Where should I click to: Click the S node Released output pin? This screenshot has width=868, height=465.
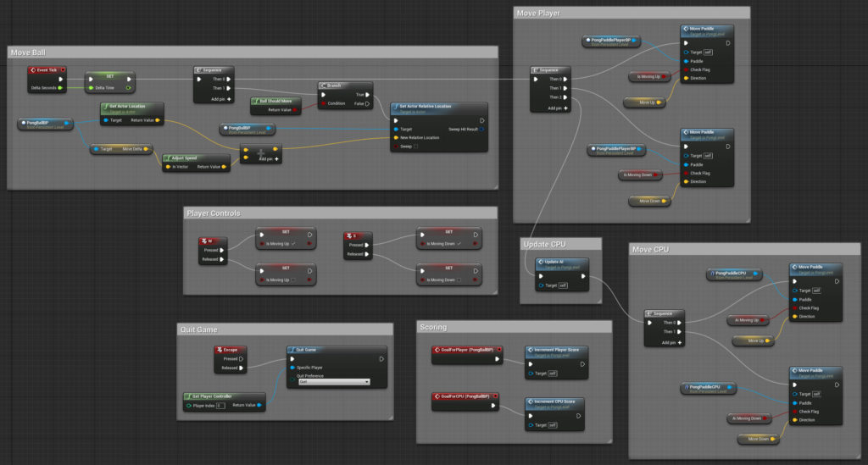coord(366,254)
